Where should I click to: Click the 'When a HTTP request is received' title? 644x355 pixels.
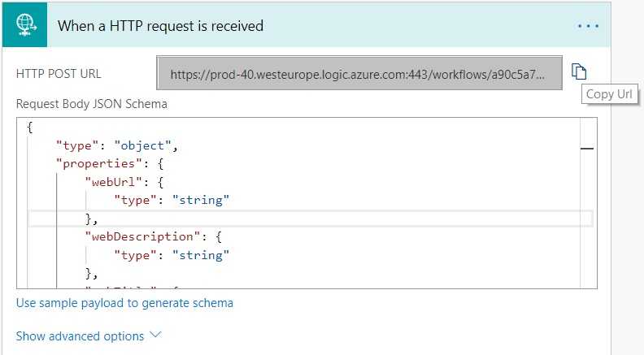[x=160, y=26]
